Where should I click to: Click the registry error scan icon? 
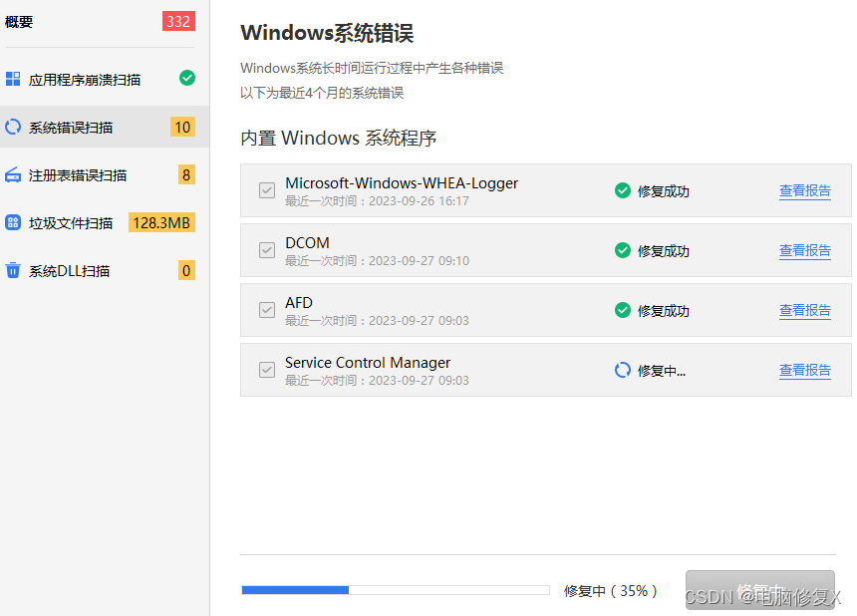point(13,174)
